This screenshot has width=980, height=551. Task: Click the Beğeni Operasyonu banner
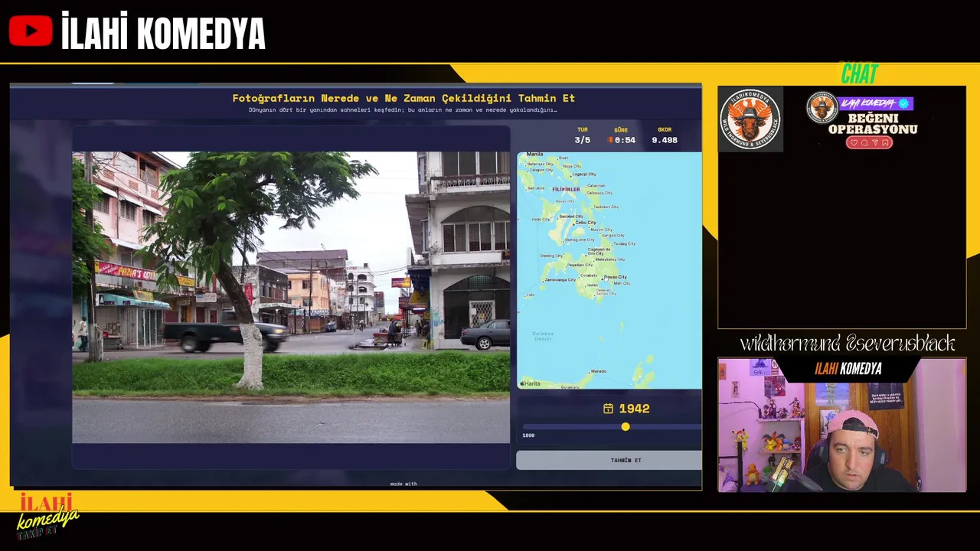pos(864,122)
